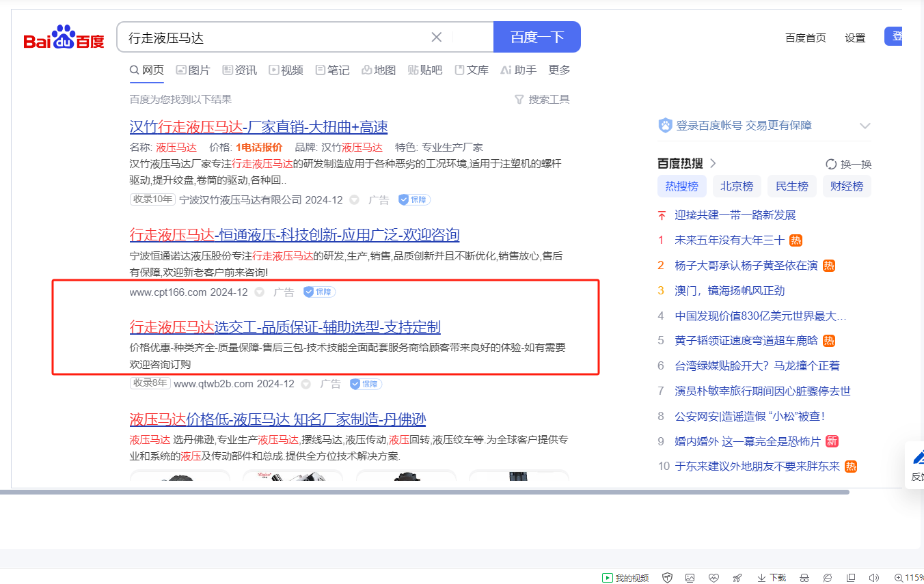Clear the search box with the X icon
This screenshot has width=924, height=584.
point(436,37)
